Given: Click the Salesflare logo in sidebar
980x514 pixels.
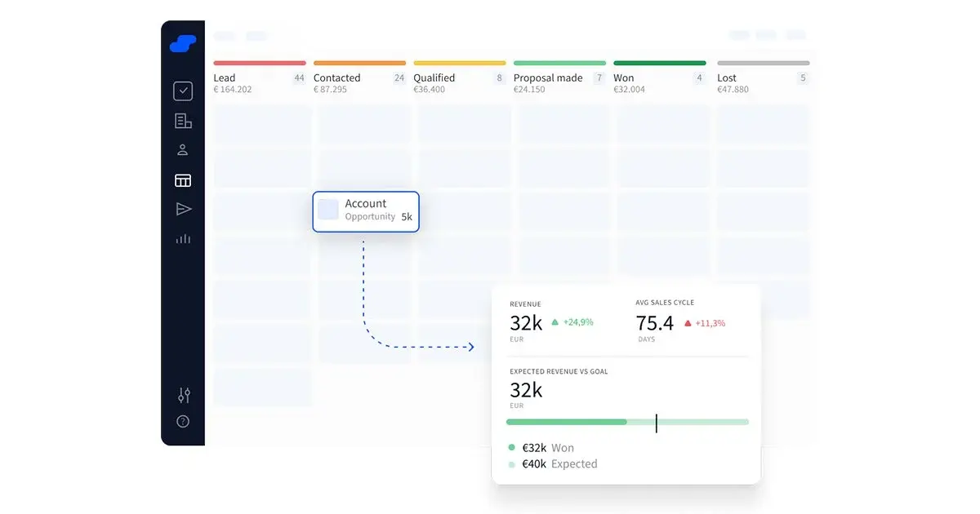Looking at the screenshot, I should coord(183,44).
